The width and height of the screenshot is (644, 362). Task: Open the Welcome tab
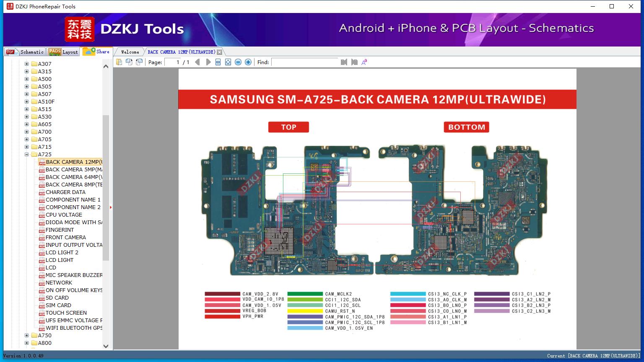130,52
